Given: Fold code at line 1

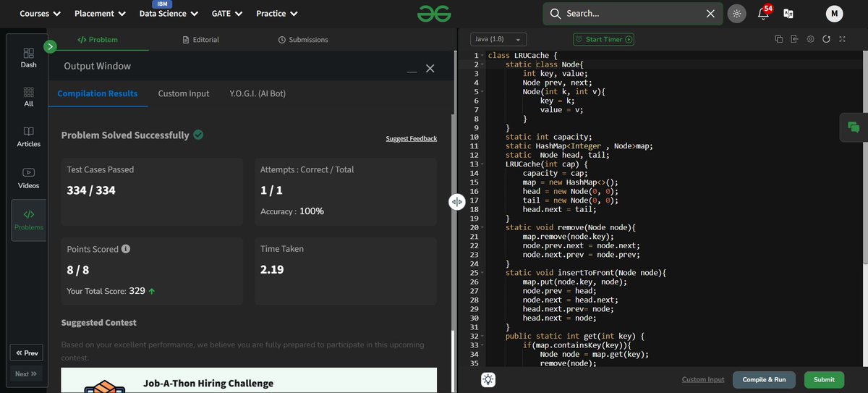Looking at the screenshot, I should pyautogui.click(x=482, y=56).
